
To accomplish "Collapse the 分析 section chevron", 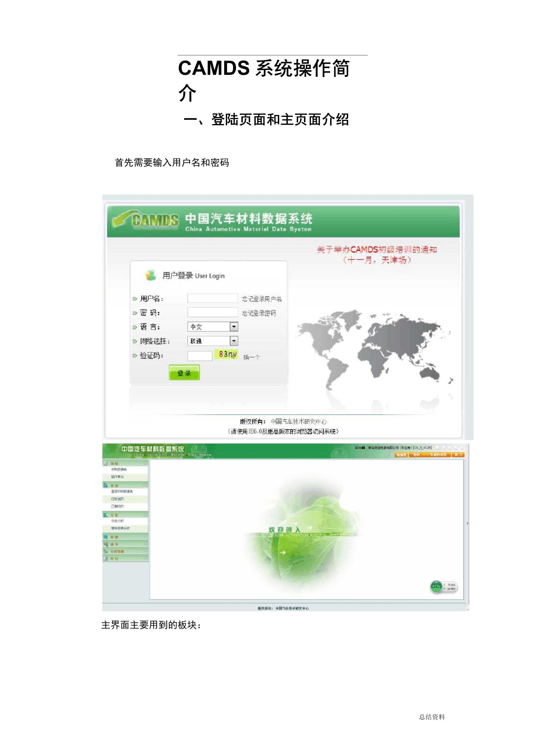I will point(145,514).
